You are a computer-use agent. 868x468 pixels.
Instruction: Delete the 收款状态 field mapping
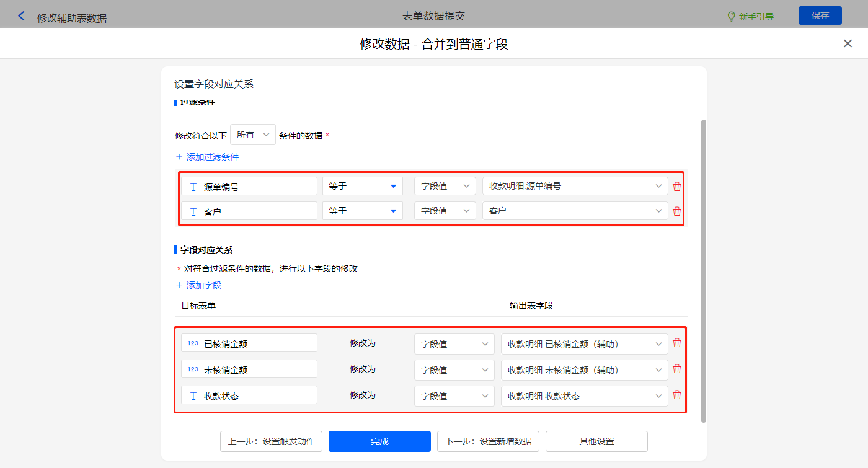[x=677, y=395]
